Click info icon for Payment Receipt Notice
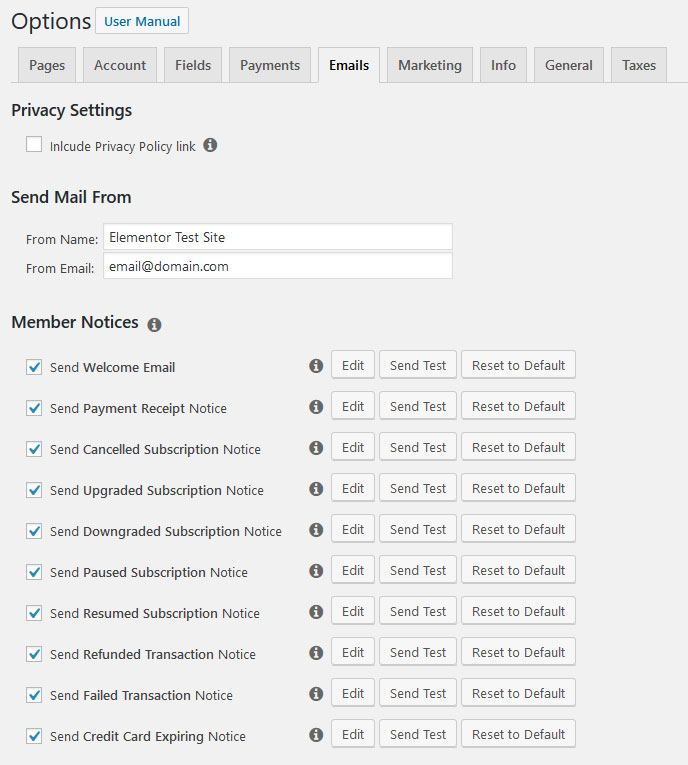 pos(316,407)
